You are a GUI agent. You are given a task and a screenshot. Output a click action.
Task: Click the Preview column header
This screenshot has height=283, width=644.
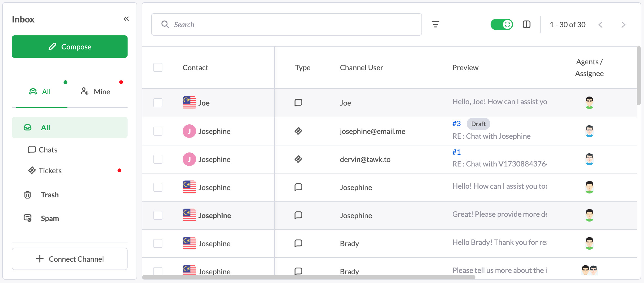click(x=465, y=67)
